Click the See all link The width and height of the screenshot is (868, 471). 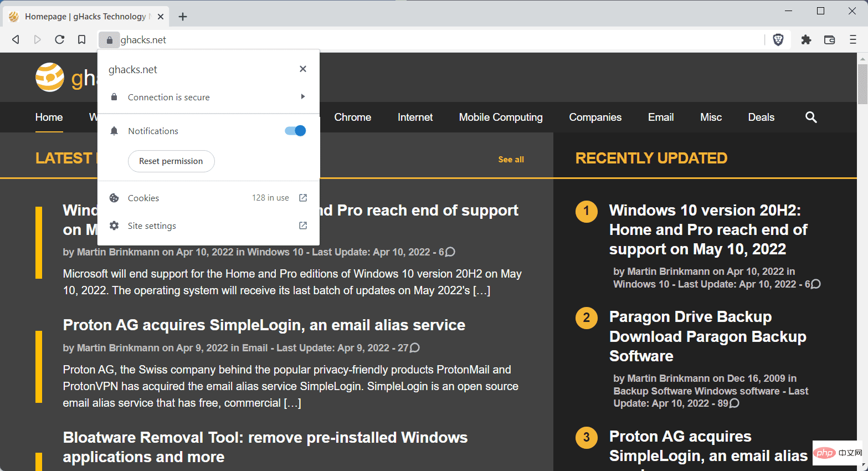pos(511,159)
